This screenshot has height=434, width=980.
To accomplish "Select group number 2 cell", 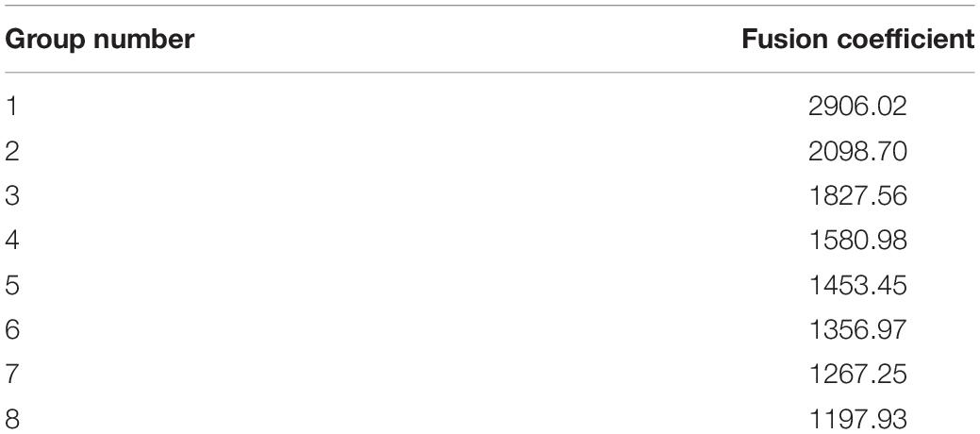I will (x=11, y=151).
